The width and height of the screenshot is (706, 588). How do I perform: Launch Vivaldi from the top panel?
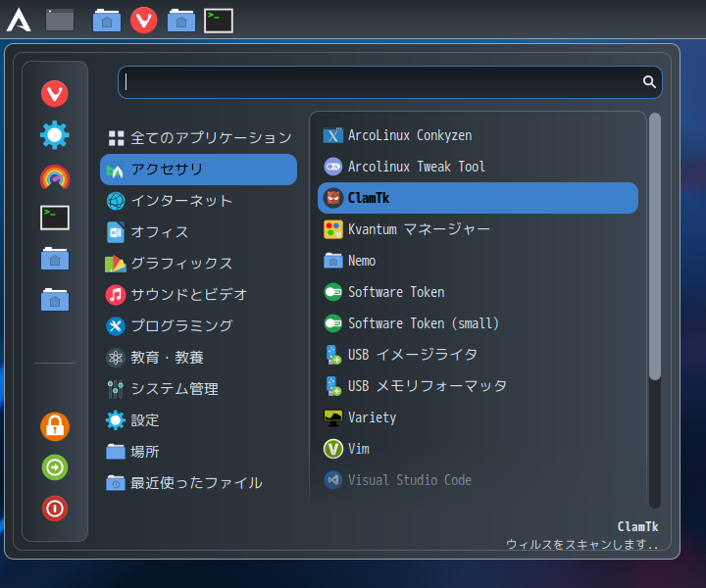(143, 21)
